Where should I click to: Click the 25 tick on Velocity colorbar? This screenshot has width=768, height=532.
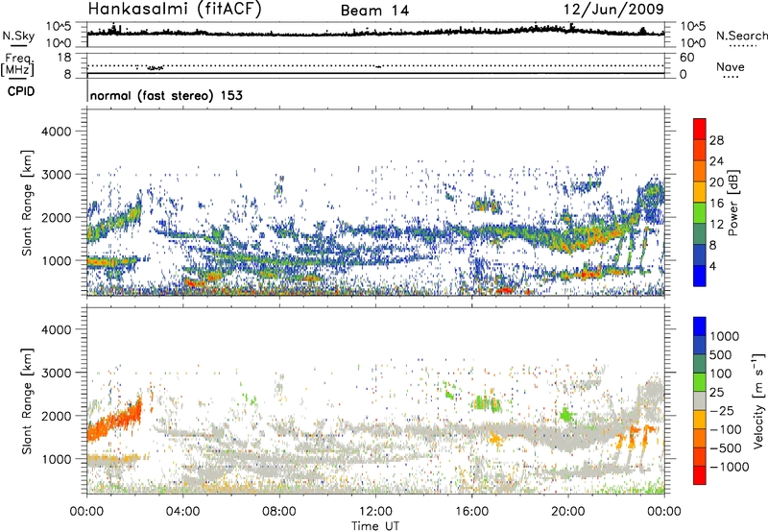716,392
